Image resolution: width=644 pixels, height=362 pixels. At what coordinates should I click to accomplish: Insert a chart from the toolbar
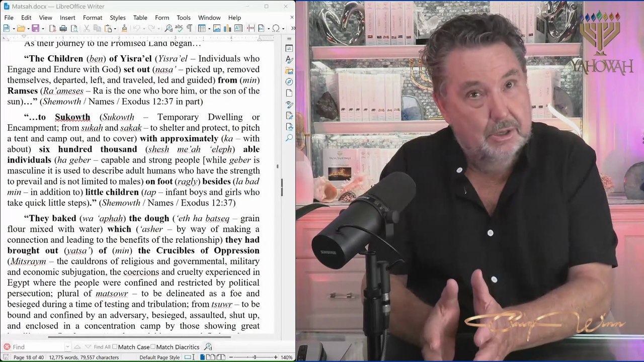pyautogui.click(x=227, y=29)
